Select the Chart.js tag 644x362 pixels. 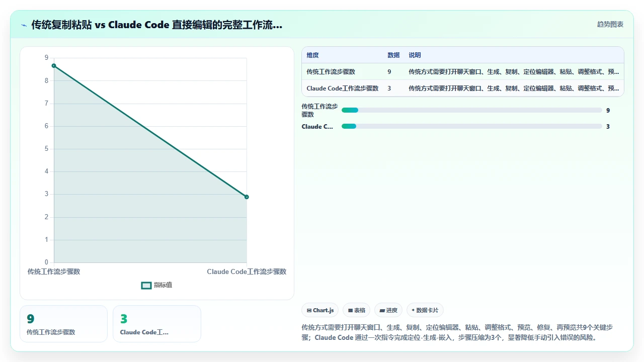click(x=320, y=310)
